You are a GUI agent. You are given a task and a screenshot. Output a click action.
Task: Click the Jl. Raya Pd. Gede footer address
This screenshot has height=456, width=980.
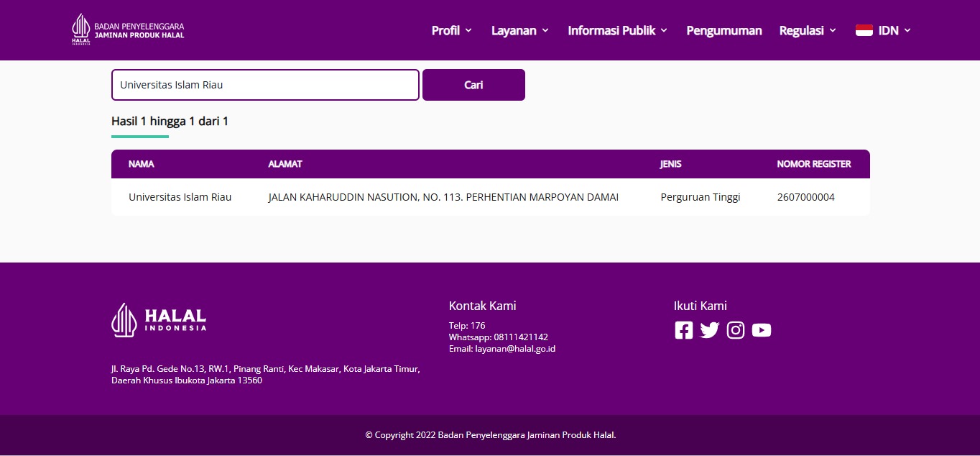[265, 375]
